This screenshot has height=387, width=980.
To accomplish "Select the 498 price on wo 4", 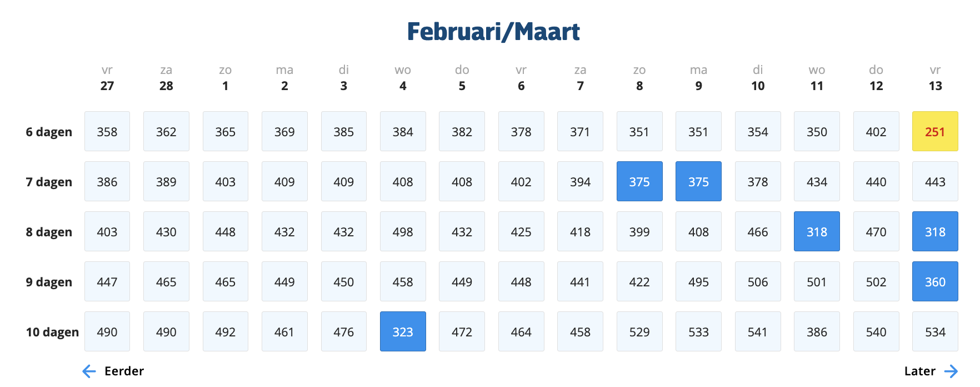I will click(x=403, y=232).
